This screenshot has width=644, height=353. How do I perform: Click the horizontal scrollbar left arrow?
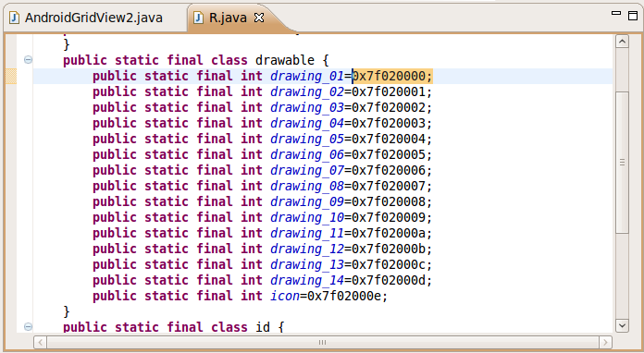(40, 342)
